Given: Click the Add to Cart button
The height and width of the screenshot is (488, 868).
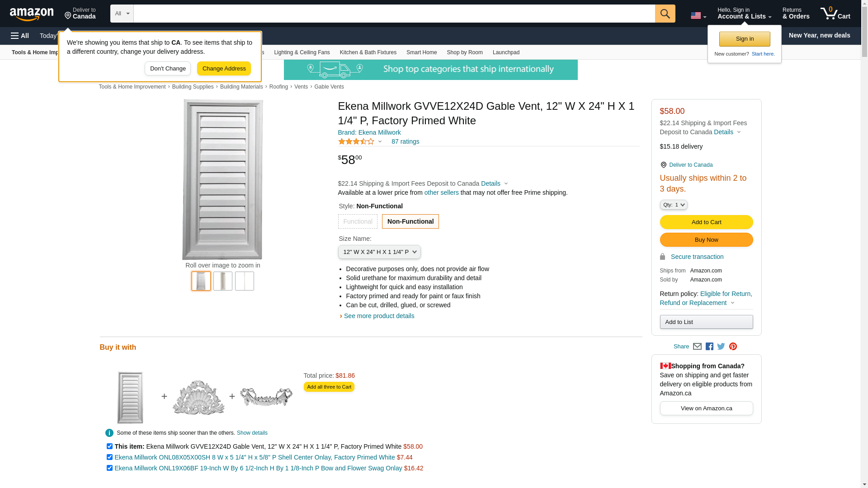Looking at the screenshot, I should (x=706, y=222).
